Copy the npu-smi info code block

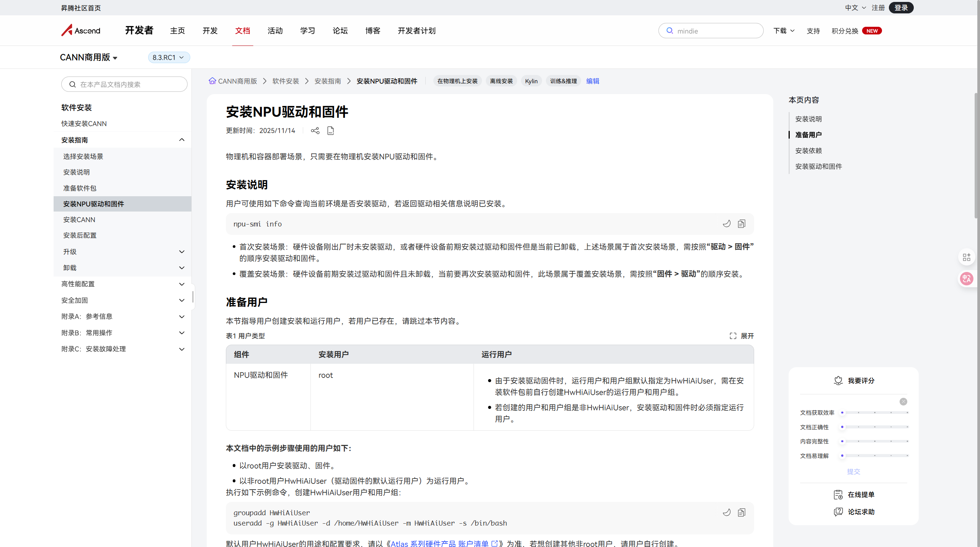pos(742,224)
